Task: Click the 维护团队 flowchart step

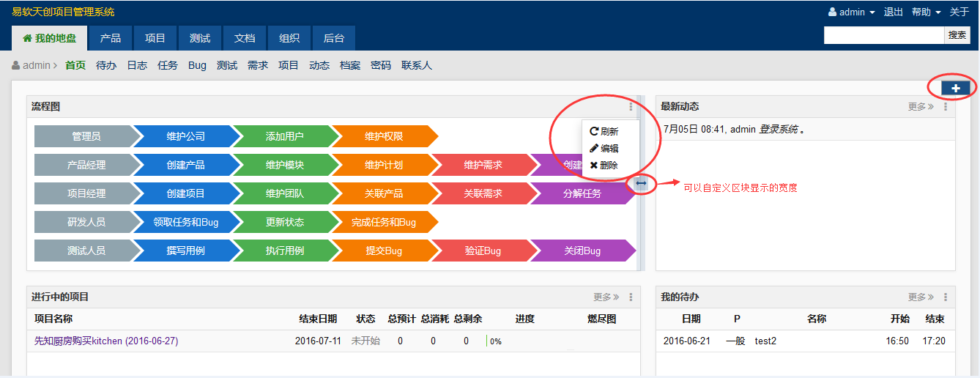Action: (285, 193)
